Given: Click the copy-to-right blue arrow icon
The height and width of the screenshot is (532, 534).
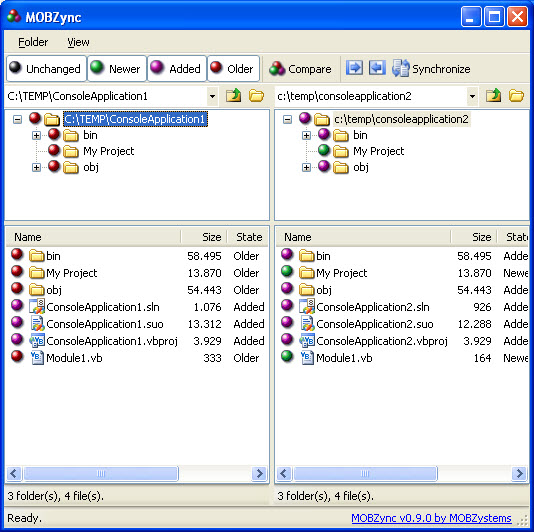Looking at the screenshot, I should coord(354,68).
